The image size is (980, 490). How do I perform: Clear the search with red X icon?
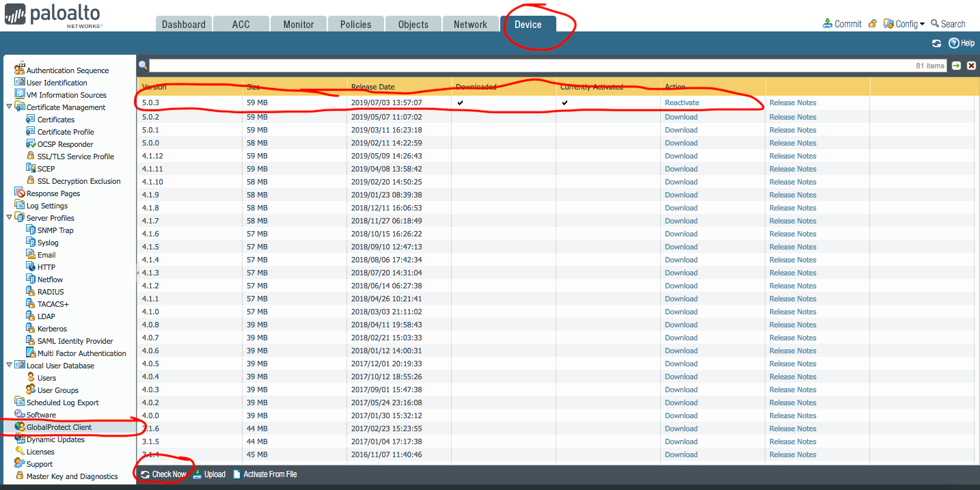pos(971,66)
